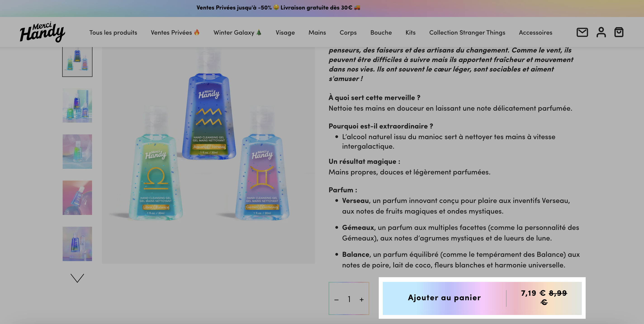644x324 pixels.
Task: Click the quantity value field
Action: click(349, 299)
